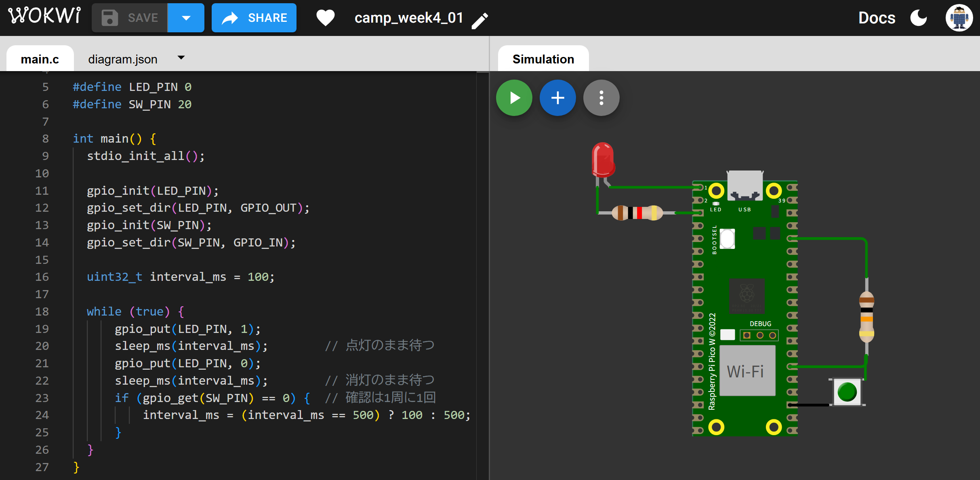
Task: Click the ternary interval_ms assignment line
Action: pos(307,415)
